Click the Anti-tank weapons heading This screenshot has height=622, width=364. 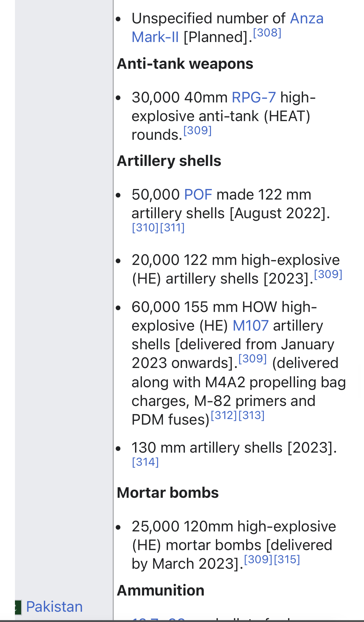(x=185, y=64)
